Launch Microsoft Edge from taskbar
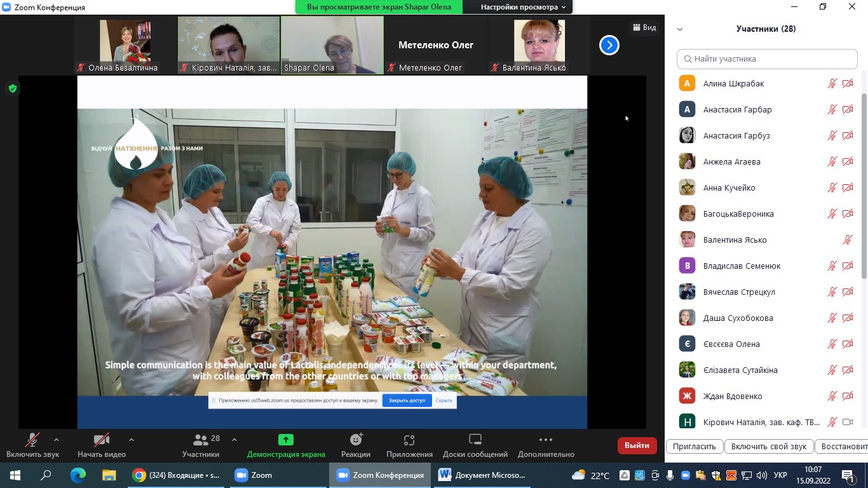 tap(78, 475)
